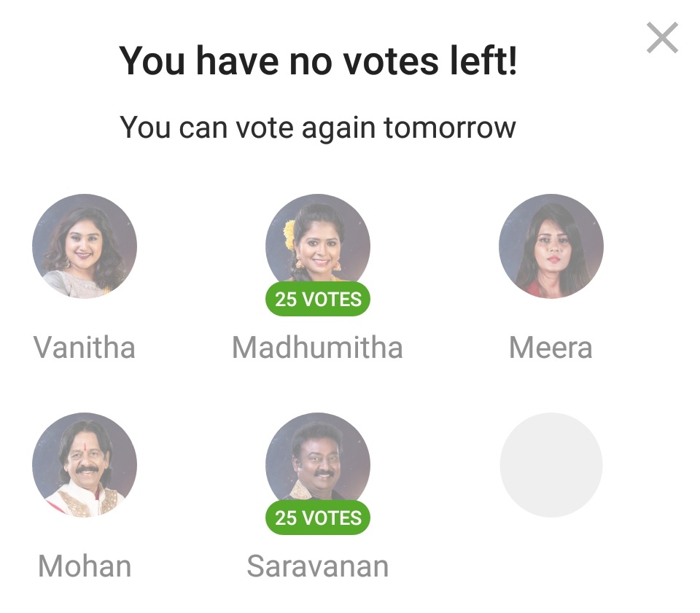This screenshot has width=700, height=613.
Task: Tap Vanitha's contestant photo
Action: click(85, 246)
